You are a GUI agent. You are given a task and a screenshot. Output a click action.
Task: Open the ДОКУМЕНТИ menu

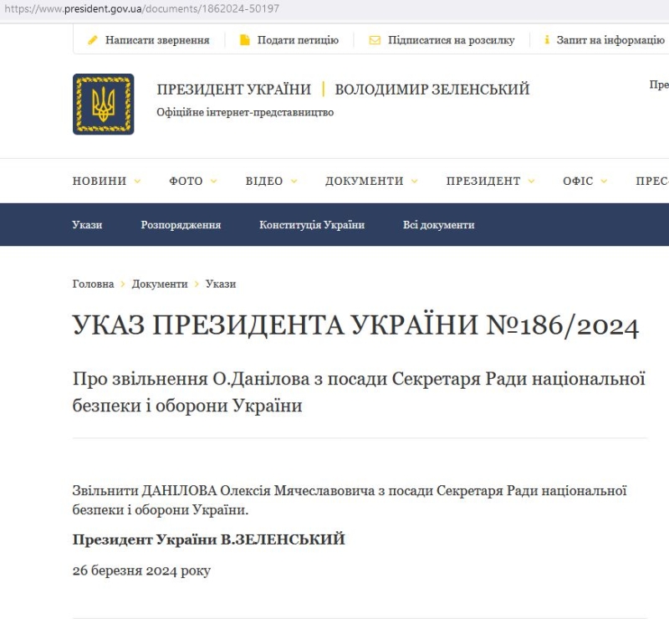365,181
